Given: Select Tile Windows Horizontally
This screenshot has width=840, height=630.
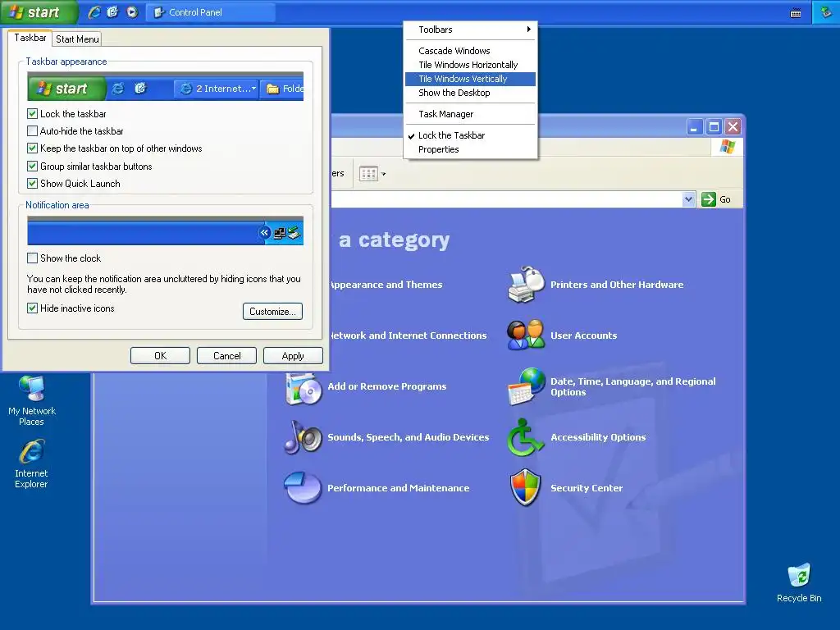Looking at the screenshot, I should (470, 65).
